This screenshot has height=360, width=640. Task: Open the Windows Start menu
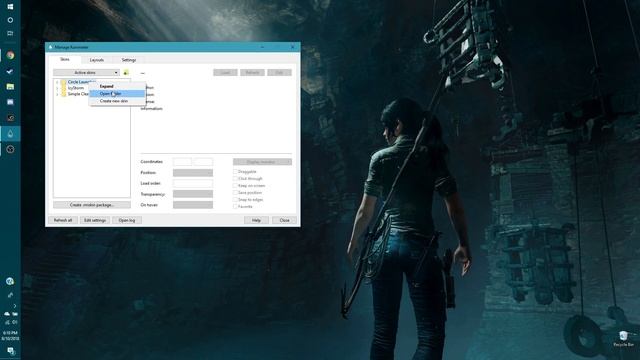[x=10, y=7]
